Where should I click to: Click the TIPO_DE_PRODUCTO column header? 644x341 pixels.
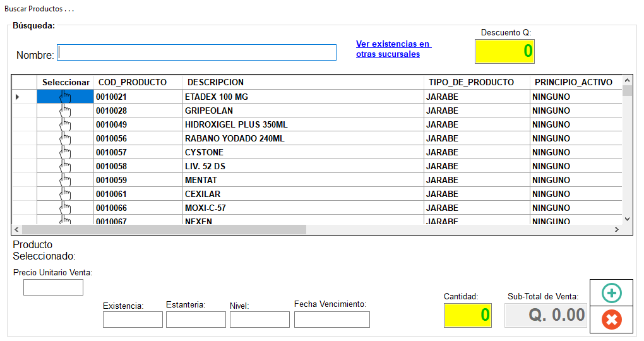coord(471,82)
